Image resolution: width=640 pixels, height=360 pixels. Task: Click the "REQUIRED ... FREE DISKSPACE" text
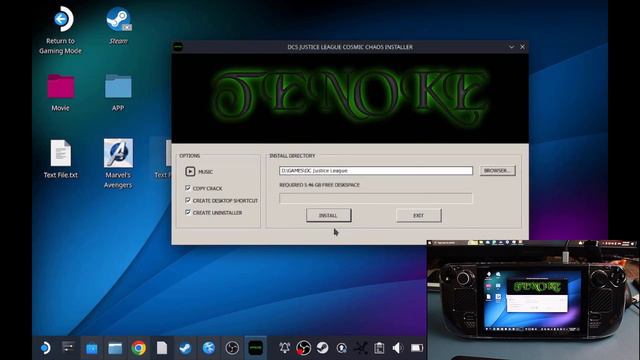(x=320, y=185)
